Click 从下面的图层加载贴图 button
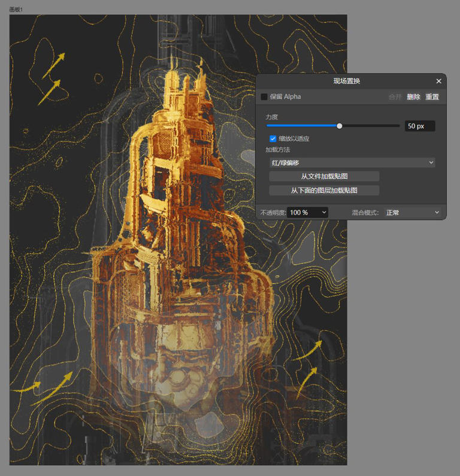460x476 pixels. [x=324, y=191]
